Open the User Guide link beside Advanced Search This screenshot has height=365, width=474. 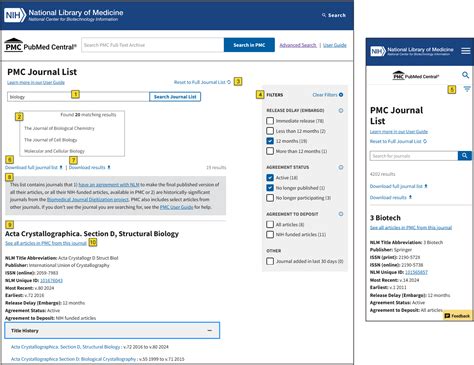[x=335, y=45]
